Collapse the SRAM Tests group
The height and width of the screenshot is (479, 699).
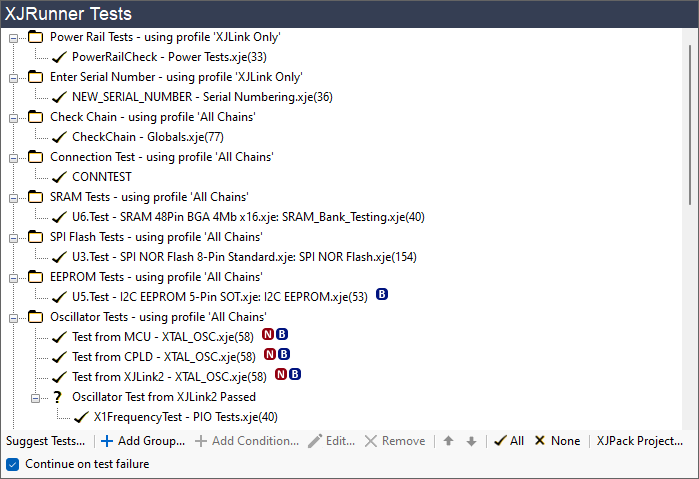point(13,197)
